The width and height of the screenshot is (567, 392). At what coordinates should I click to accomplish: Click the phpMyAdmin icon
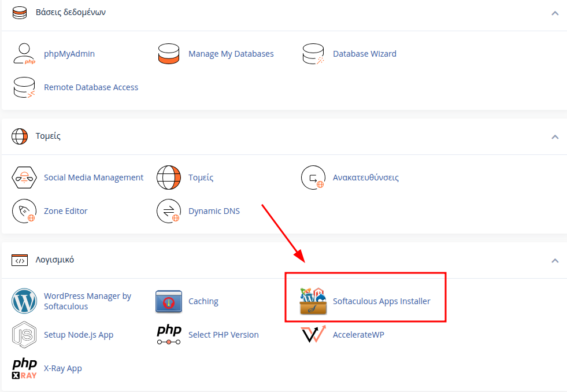(x=24, y=54)
